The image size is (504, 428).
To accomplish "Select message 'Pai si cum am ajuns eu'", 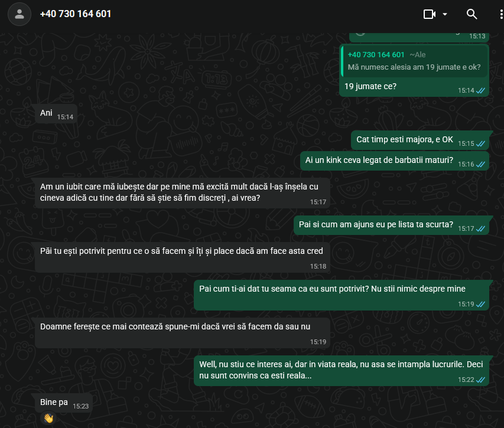I will coord(391,225).
